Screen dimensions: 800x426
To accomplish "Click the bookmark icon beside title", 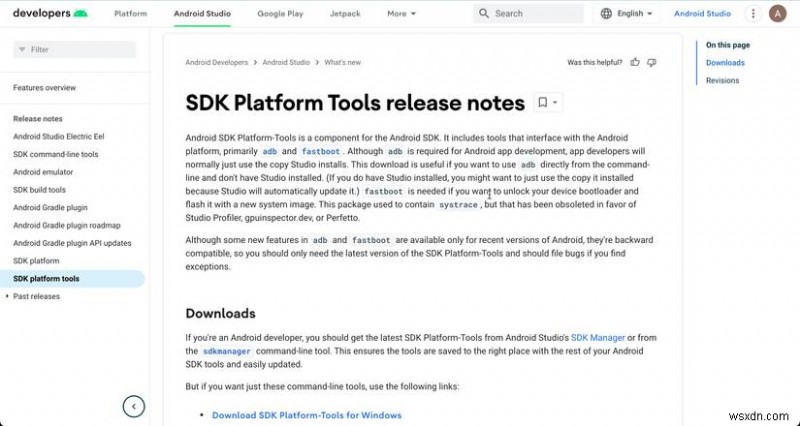I will click(543, 103).
